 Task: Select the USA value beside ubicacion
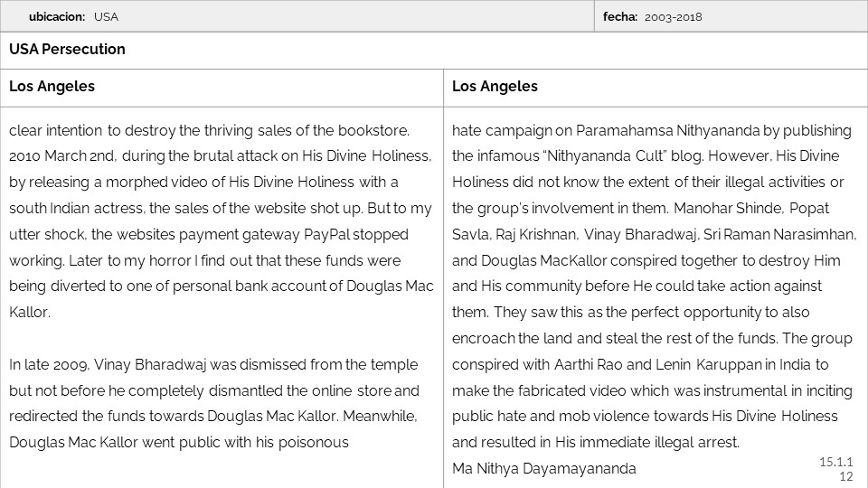click(x=106, y=16)
